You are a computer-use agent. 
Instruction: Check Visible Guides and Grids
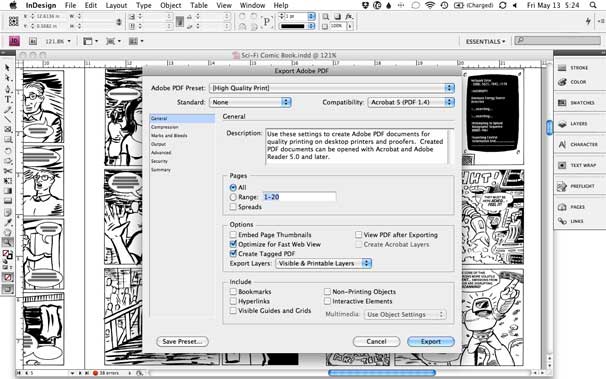click(233, 310)
